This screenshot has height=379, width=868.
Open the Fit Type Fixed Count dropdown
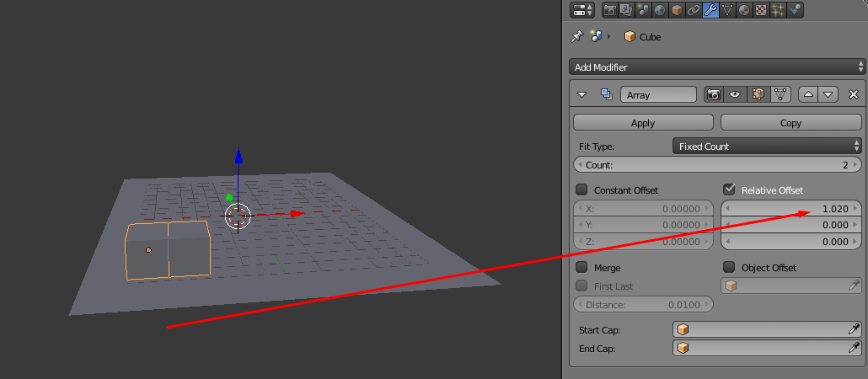(767, 146)
